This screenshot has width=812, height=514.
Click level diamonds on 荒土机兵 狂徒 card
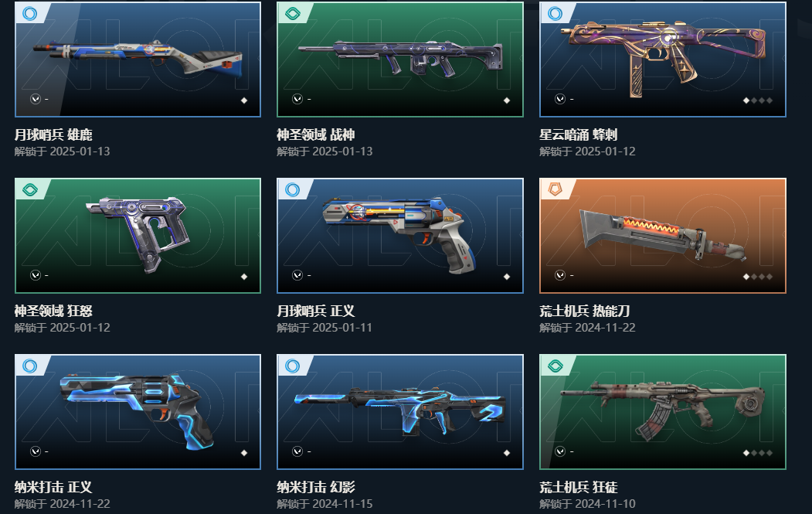coord(758,453)
